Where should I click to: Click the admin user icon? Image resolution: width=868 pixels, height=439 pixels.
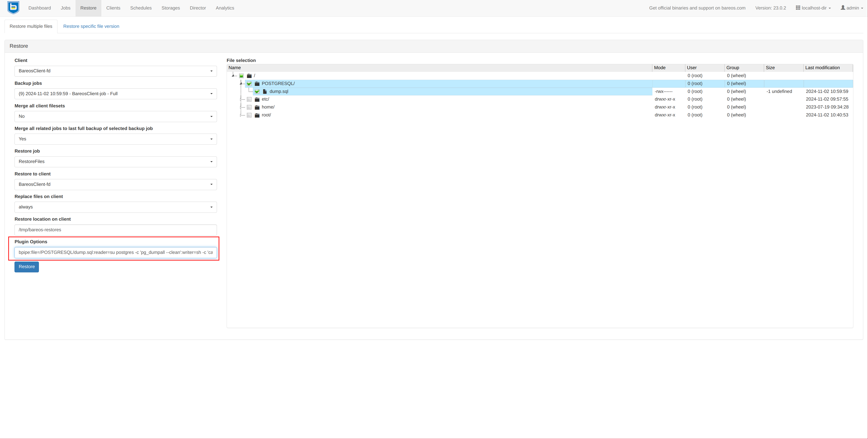click(x=843, y=8)
